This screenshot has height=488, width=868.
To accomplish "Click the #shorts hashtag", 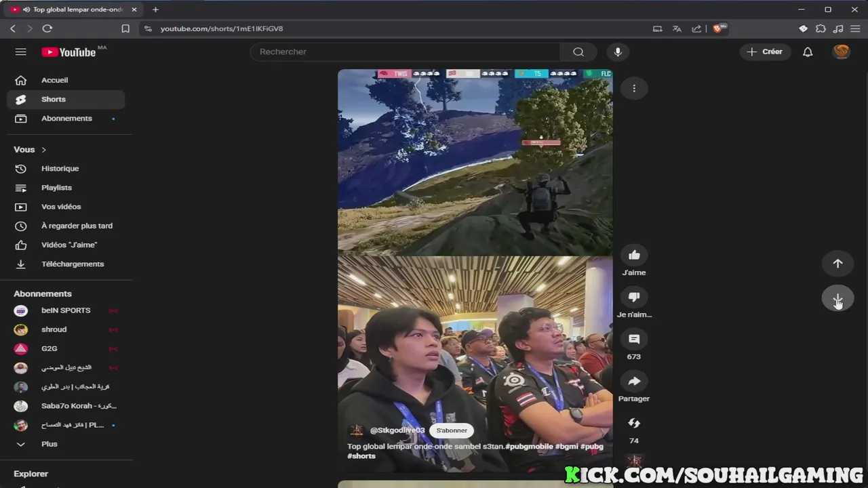I will click(361, 456).
